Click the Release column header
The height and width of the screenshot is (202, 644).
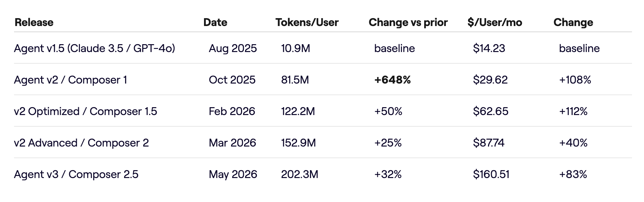click(x=34, y=22)
